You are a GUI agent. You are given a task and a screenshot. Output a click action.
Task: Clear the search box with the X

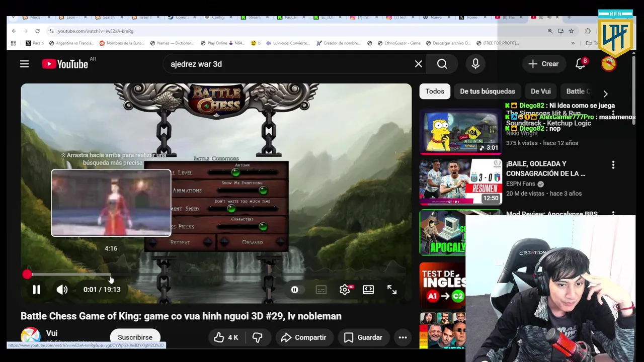(418, 64)
